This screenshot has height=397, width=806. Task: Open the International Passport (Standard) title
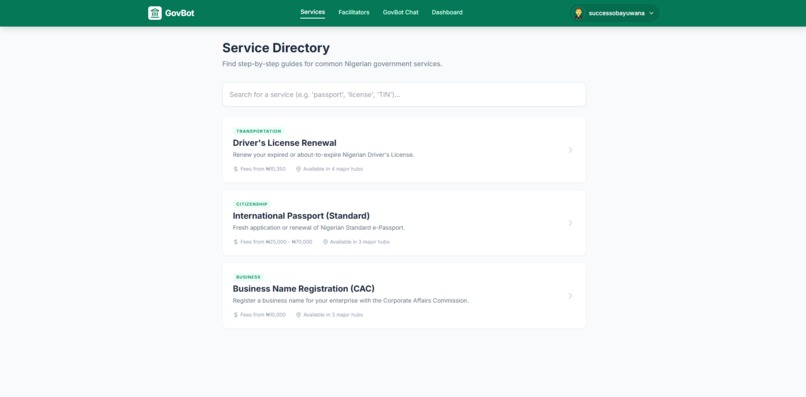point(301,216)
